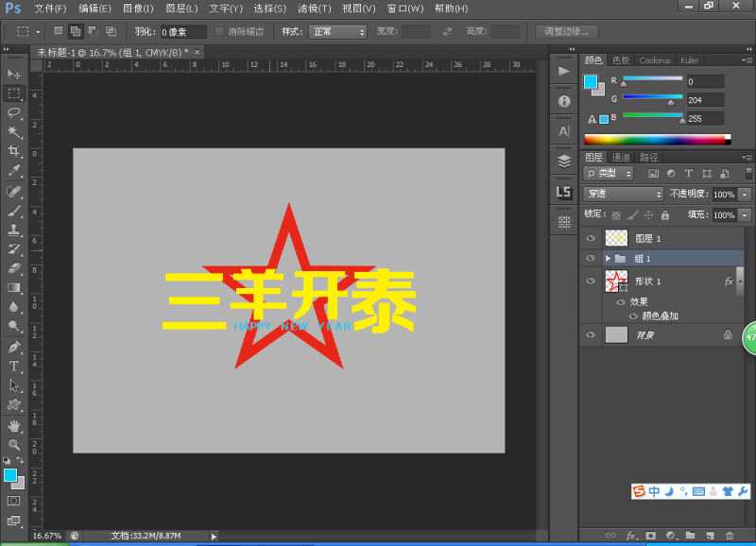Select the Move tool
This screenshot has width=756, height=546.
pyautogui.click(x=14, y=74)
